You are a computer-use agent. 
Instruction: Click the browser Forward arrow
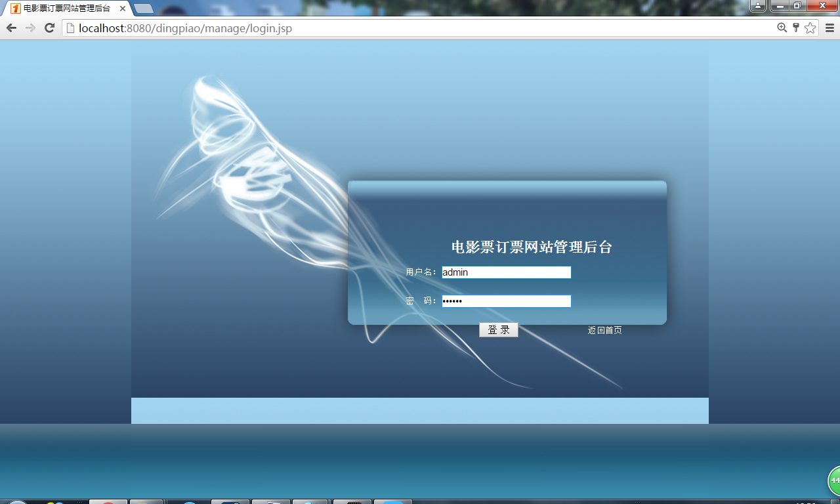[30, 28]
